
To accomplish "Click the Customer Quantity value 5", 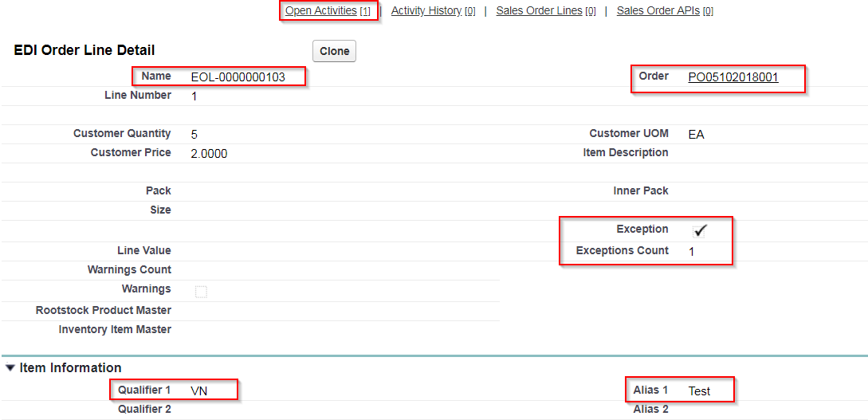I will [x=194, y=135].
